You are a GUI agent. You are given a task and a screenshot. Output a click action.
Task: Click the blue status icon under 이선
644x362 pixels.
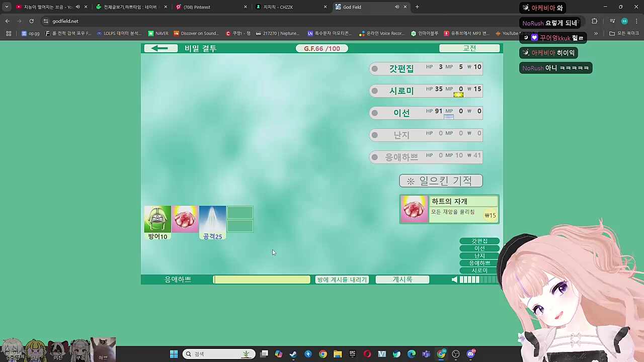tap(449, 117)
